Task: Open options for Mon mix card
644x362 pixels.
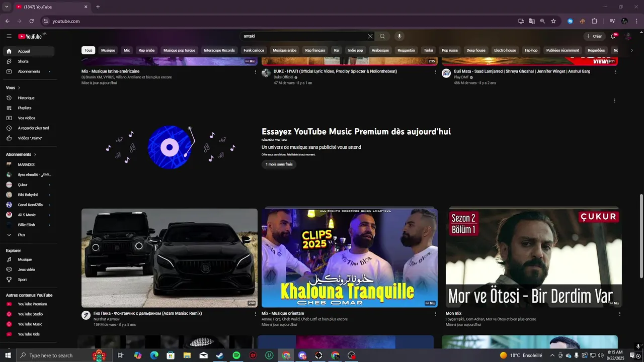Action: (x=619, y=314)
